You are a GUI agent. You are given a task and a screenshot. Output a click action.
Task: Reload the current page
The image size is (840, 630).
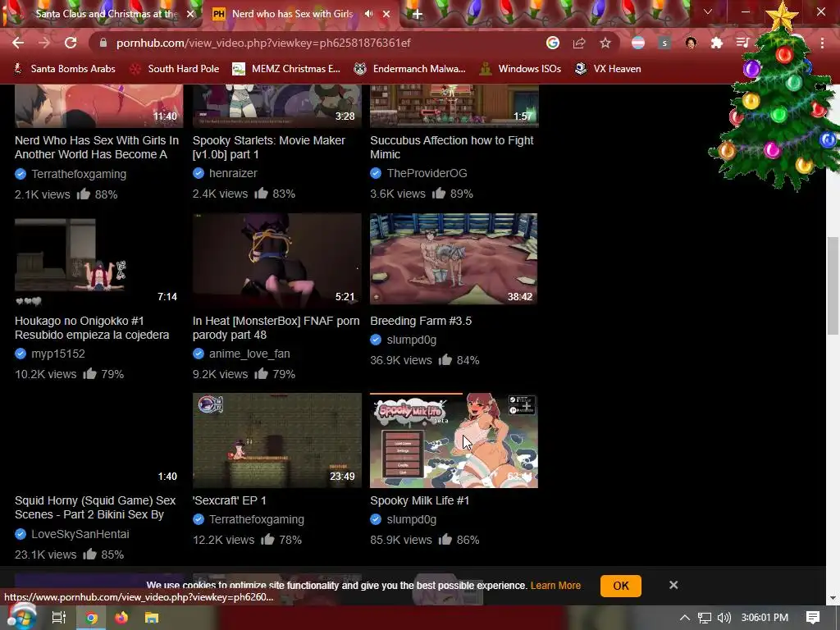click(71, 43)
